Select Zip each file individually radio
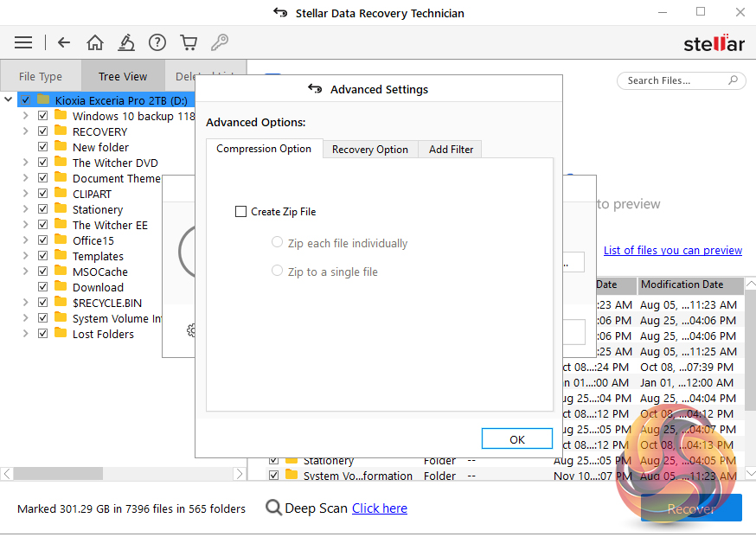756x537 pixels. (277, 242)
